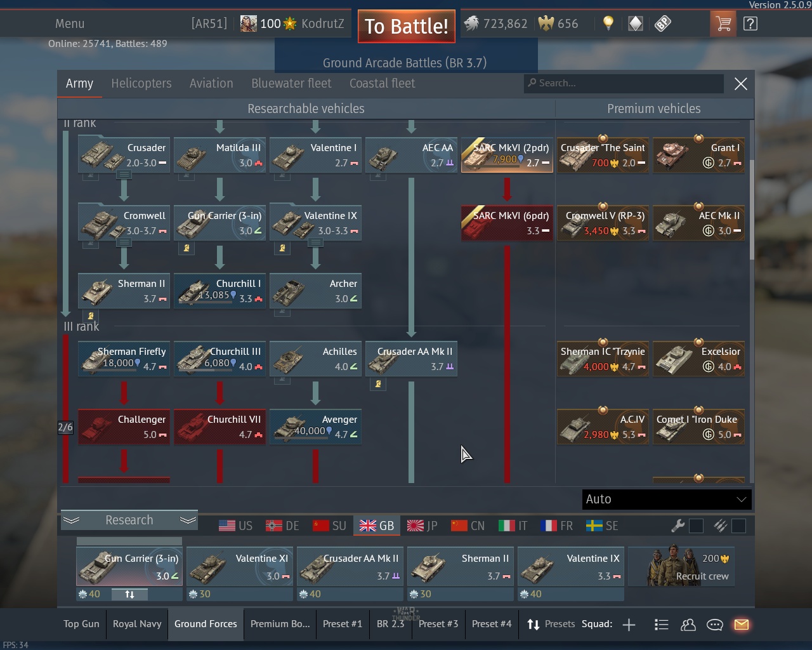Image resolution: width=812 pixels, height=650 pixels.
Task: Switch to the Helicopters tab
Action: [141, 83]
